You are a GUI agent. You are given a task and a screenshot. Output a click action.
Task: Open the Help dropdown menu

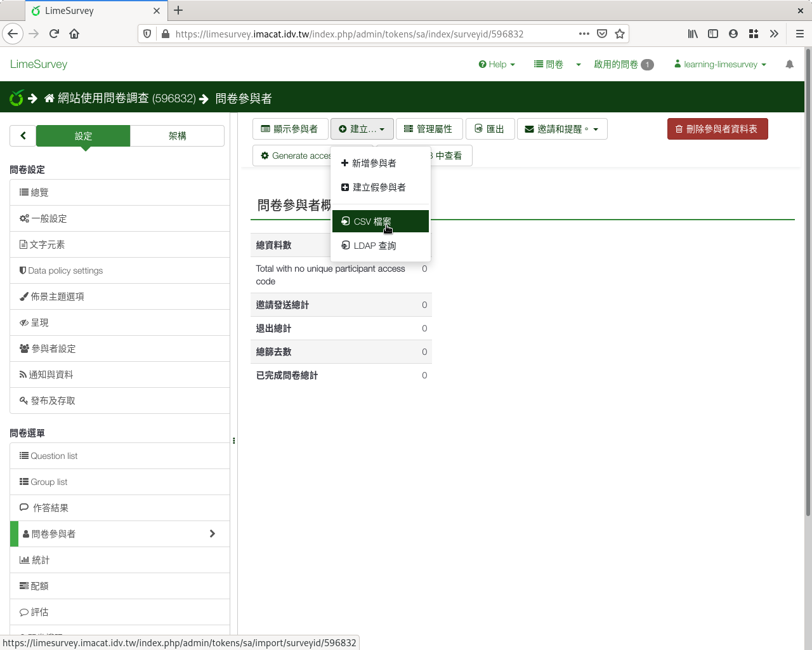497,64
